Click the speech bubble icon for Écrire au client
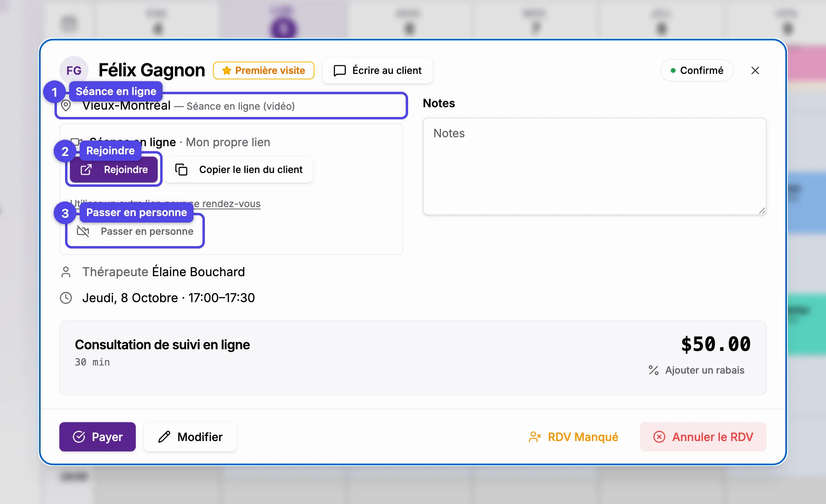Image resolution: width=826 pixels, height=504 pixels. (340, 70)
